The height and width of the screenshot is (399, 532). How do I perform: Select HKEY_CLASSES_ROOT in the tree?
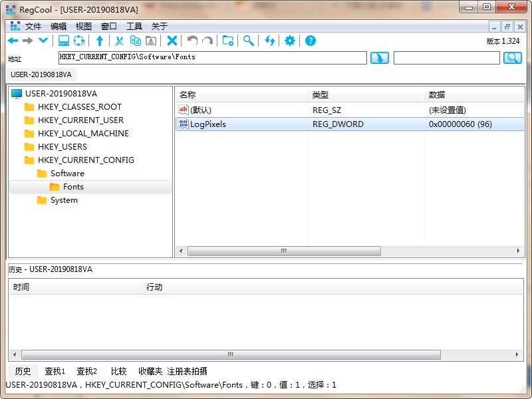point(80,107)
